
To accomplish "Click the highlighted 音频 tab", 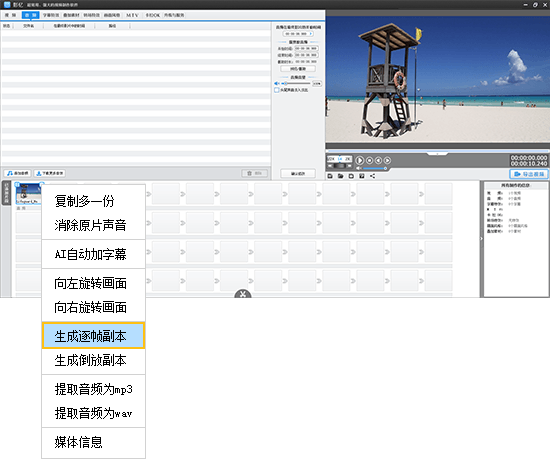I will coord(31,15).
